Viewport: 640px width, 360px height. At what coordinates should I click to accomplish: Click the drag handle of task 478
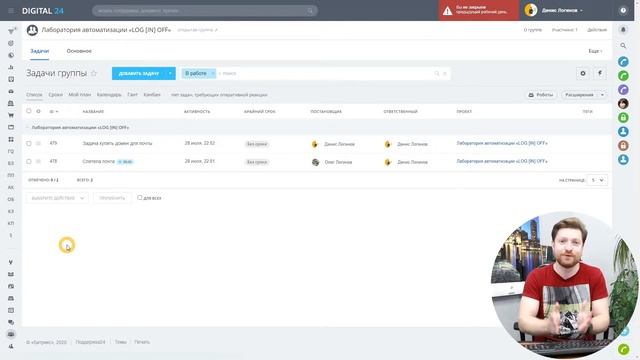38,161
